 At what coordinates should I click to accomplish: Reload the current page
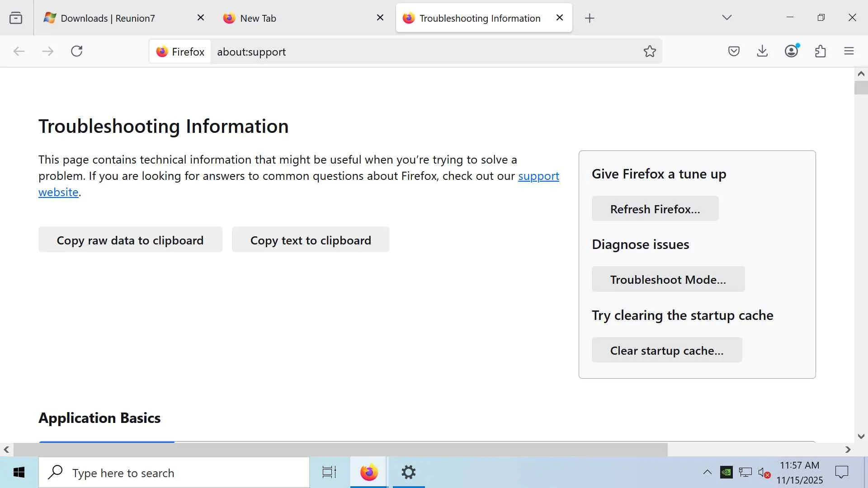pos(77,51)
